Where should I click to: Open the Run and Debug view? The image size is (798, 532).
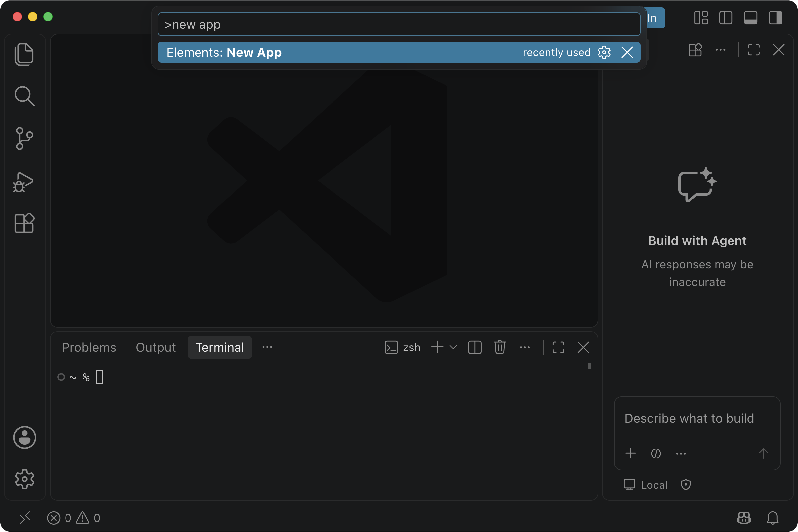click(23, 182)
